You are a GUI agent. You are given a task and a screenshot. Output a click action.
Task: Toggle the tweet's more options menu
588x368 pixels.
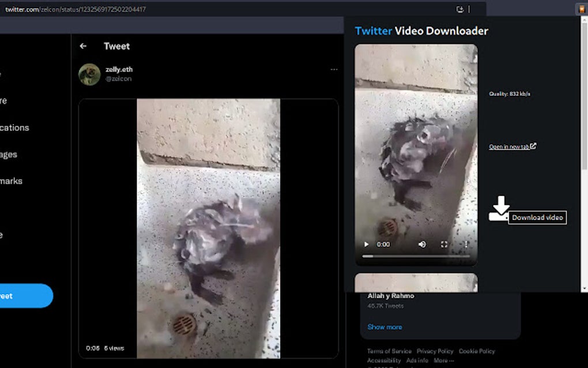tap(334, 69)
